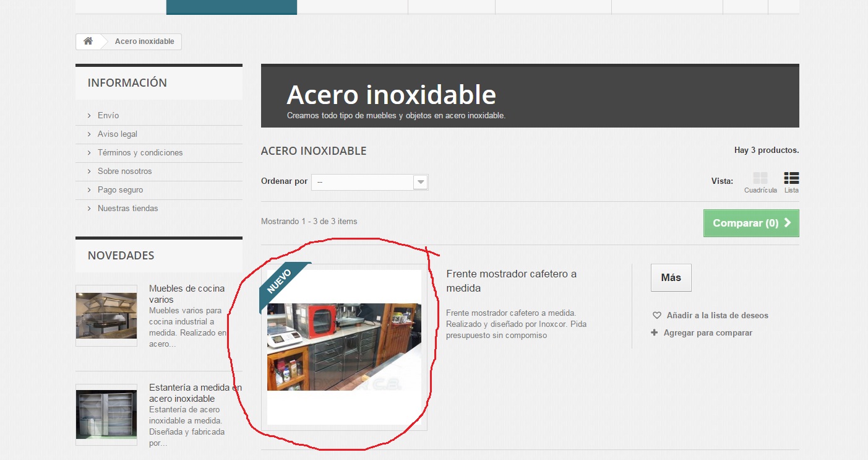Open the Ordenar por sort dropdown
The width and height of the screenshot is (868, 460).
369,182
